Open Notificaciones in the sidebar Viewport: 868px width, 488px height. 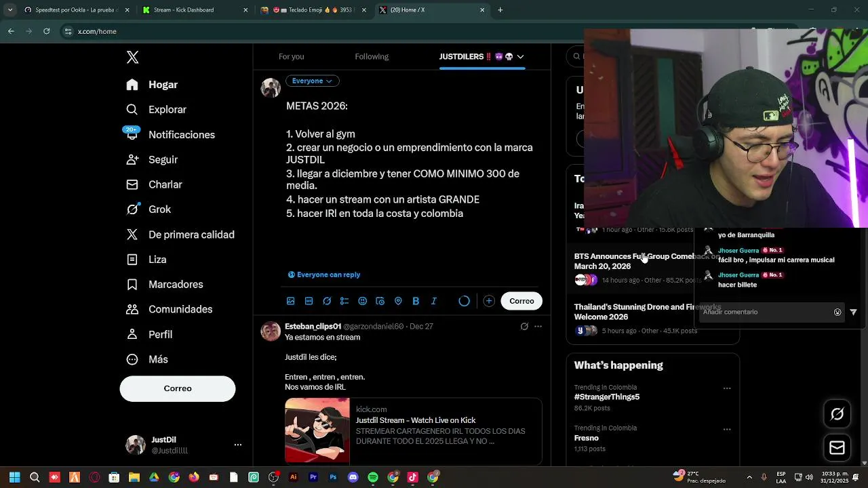pyautogui.click(x=170, y=135)
